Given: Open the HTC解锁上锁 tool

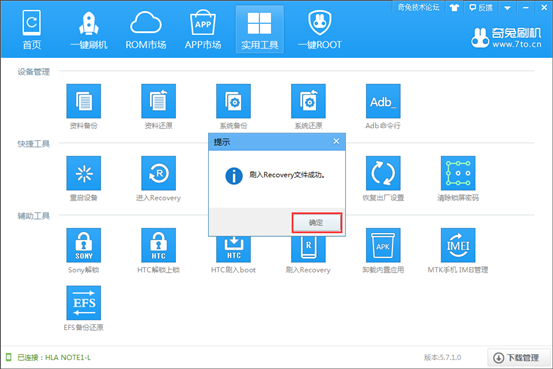Looking at the screenshot, I should 158,245.
